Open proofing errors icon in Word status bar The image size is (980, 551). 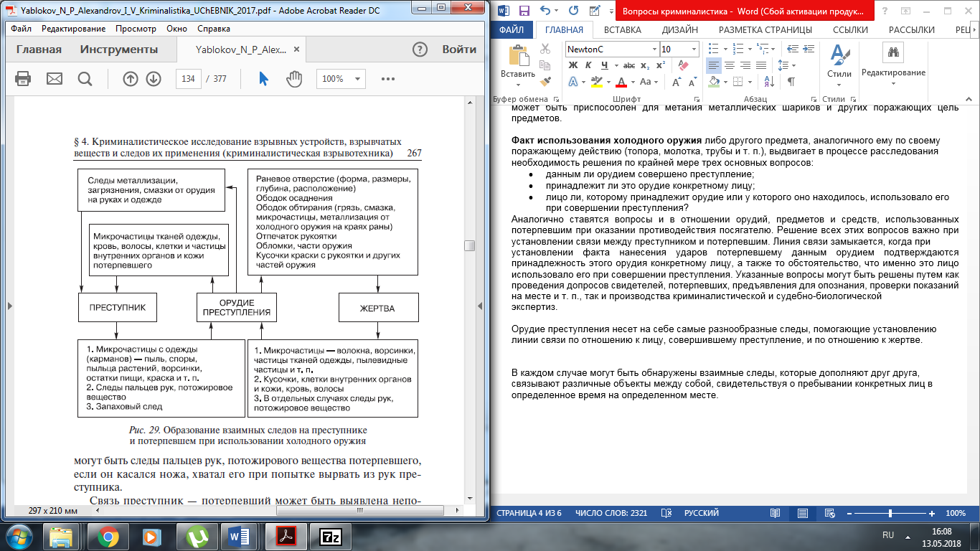[667, 513]
